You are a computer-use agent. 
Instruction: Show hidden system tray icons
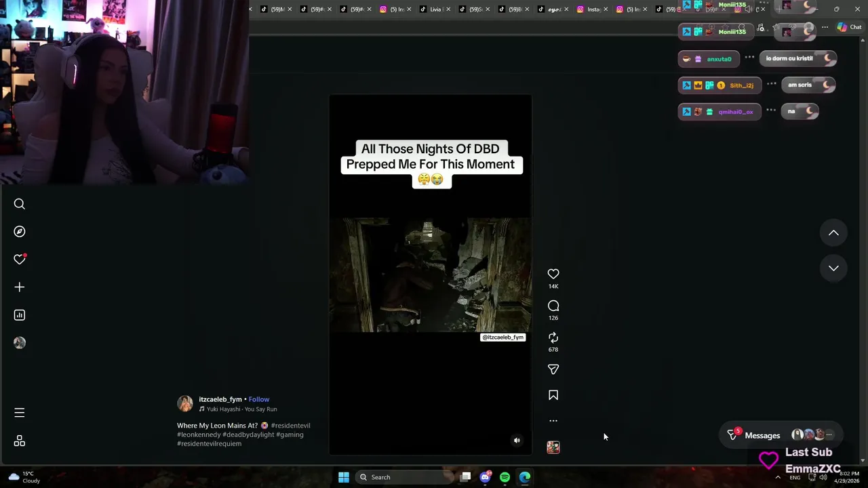tap(778, 477)
